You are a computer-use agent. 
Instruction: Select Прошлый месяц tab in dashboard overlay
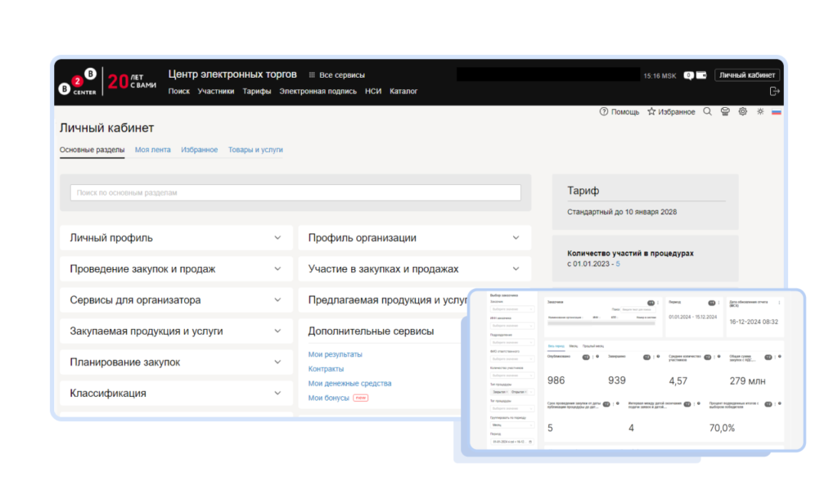(x=593, y=346)
